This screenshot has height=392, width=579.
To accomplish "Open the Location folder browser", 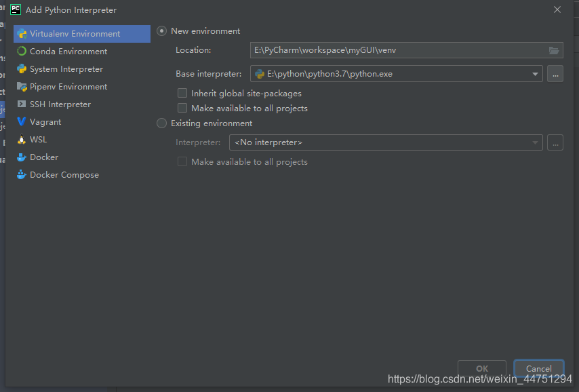I will pos(554,50).
